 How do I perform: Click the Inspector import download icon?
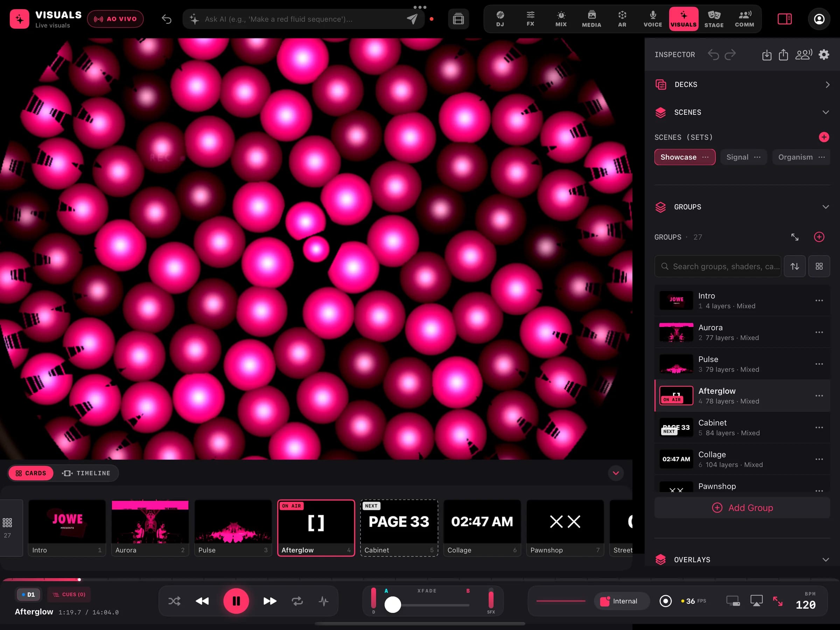(766, 55)
